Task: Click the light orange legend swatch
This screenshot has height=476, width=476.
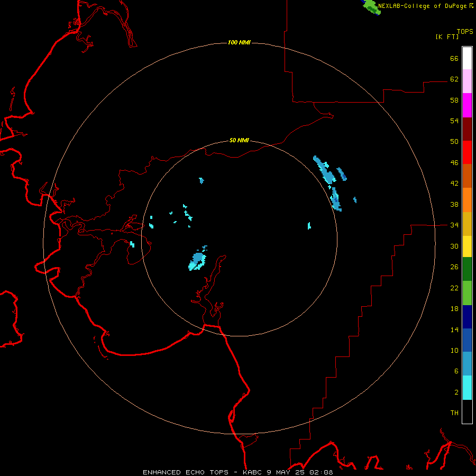Action: coord(467,200)
